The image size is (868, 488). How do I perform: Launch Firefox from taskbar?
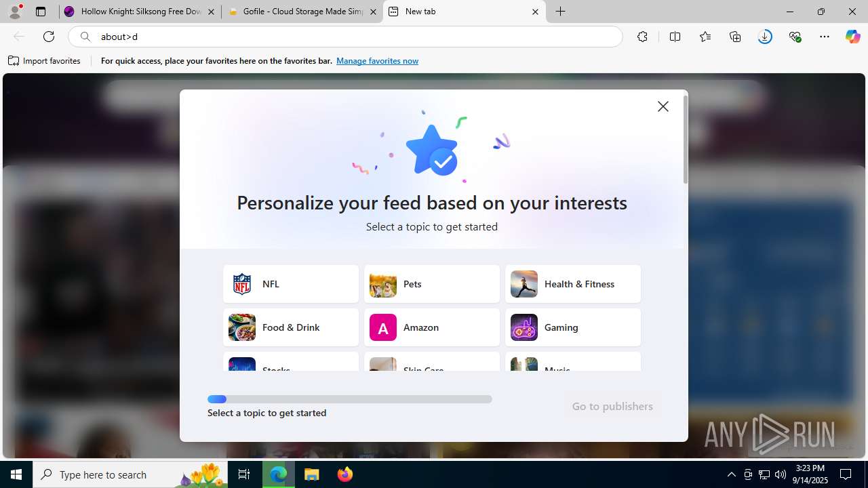pyautogui.click(x=345, y=474)
